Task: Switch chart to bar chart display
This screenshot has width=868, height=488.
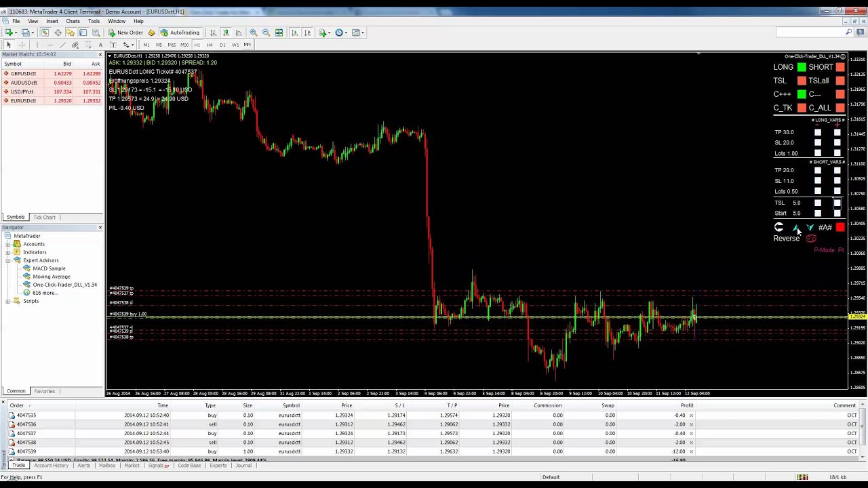Action: coord(213,33)
